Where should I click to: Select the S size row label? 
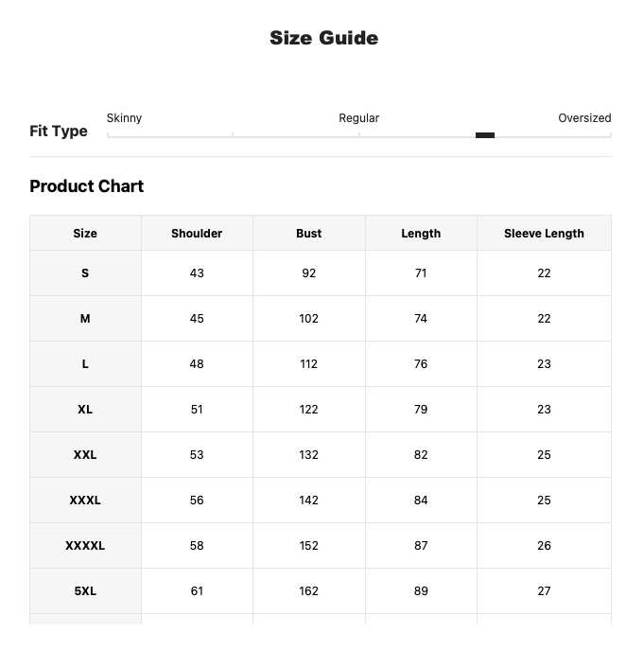click(85, 273)
